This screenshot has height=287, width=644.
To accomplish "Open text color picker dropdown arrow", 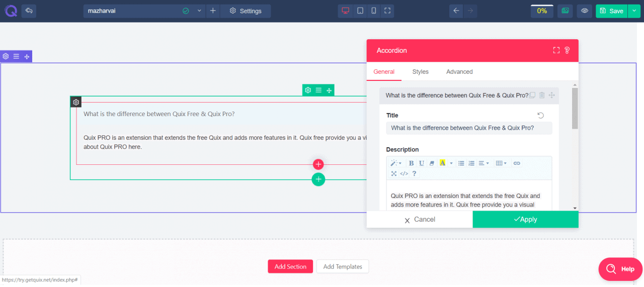I will pos(451,163).
